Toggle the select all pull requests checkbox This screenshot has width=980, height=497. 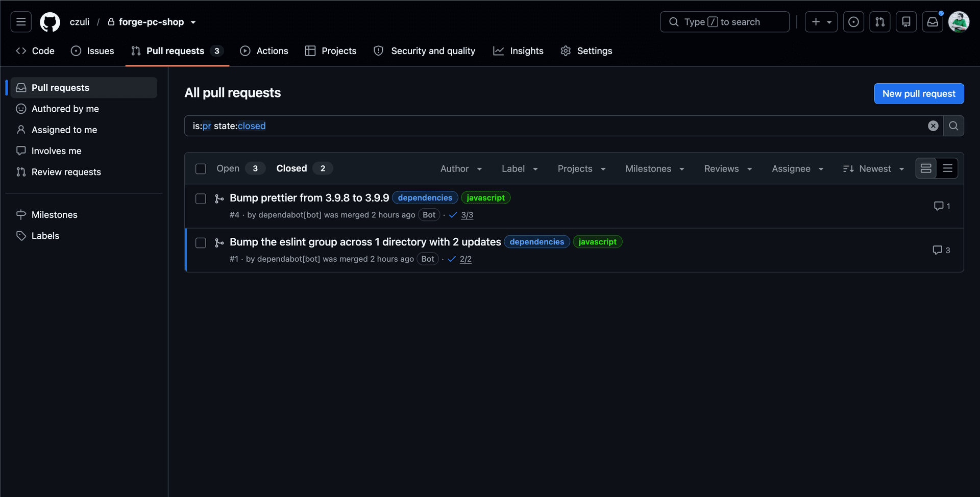[201, 169]
